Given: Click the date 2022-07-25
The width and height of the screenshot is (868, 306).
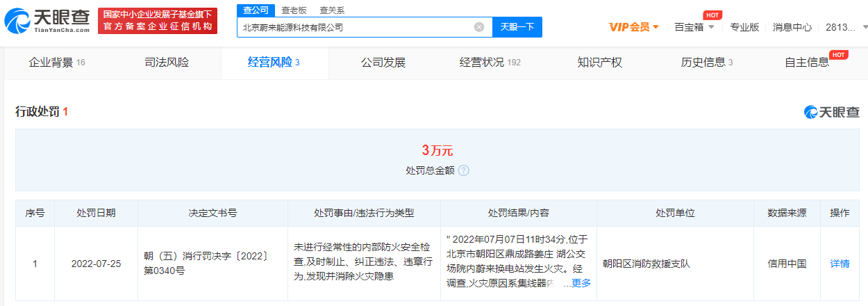Looking at the screenshot, I should pyautogui.click(x=96, y=264).
